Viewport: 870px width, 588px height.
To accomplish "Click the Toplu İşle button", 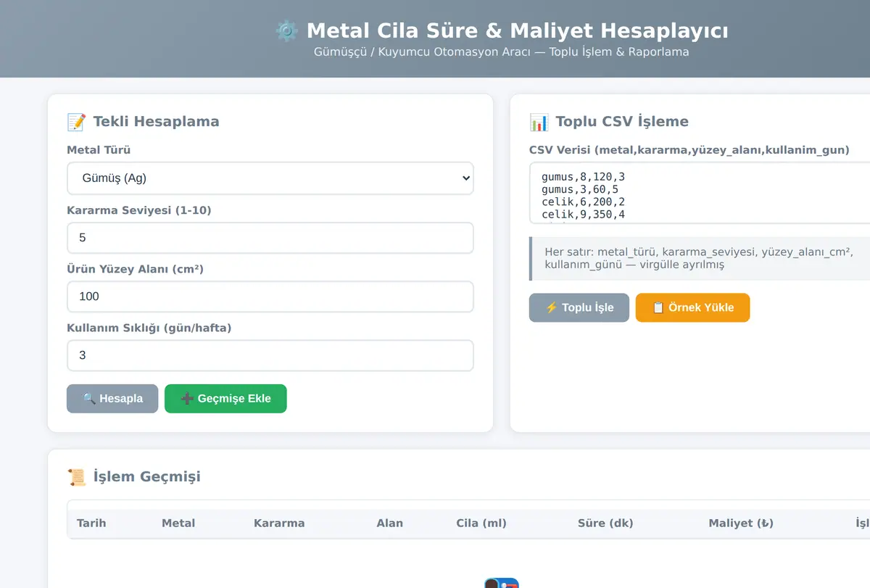I will click(x=579, y=307).
